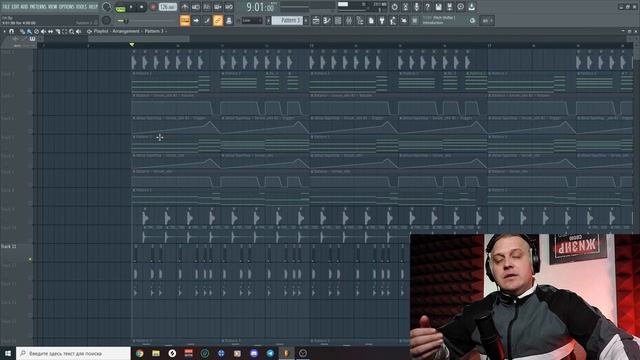
Task: Open undo history icon
Action: point(394,7)
